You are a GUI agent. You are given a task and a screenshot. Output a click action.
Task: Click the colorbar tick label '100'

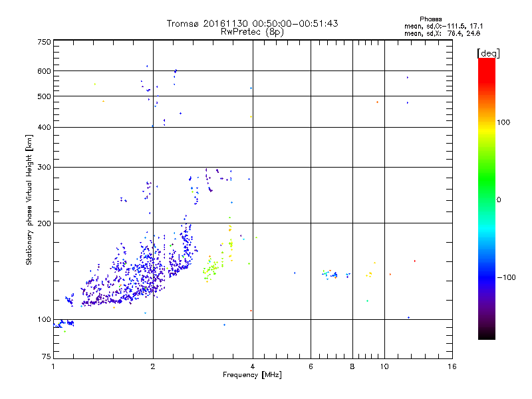click(x=503, y=122)
